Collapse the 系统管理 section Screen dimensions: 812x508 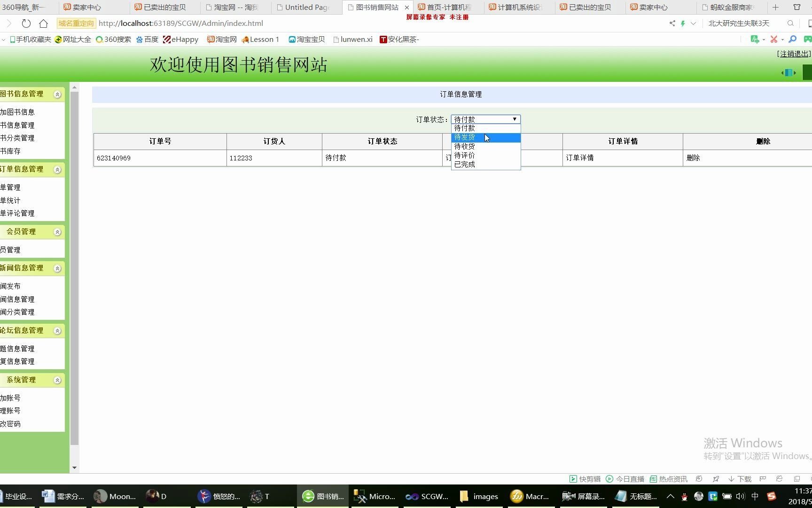(x=57, y=380)
